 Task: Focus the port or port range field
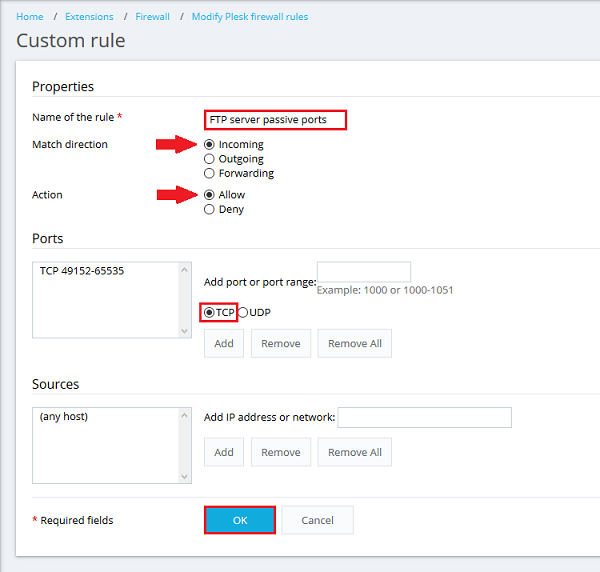(x=363, y=272)
